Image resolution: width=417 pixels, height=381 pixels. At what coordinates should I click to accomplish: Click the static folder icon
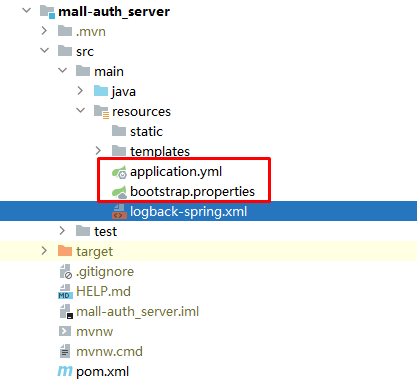(119, 131)
